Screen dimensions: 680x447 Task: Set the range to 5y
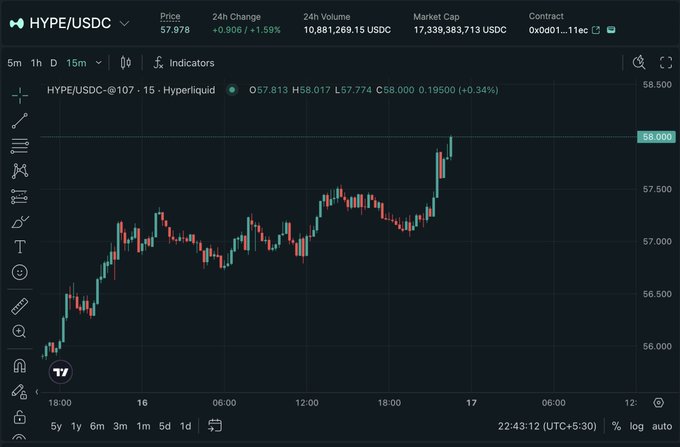point(56,426)
